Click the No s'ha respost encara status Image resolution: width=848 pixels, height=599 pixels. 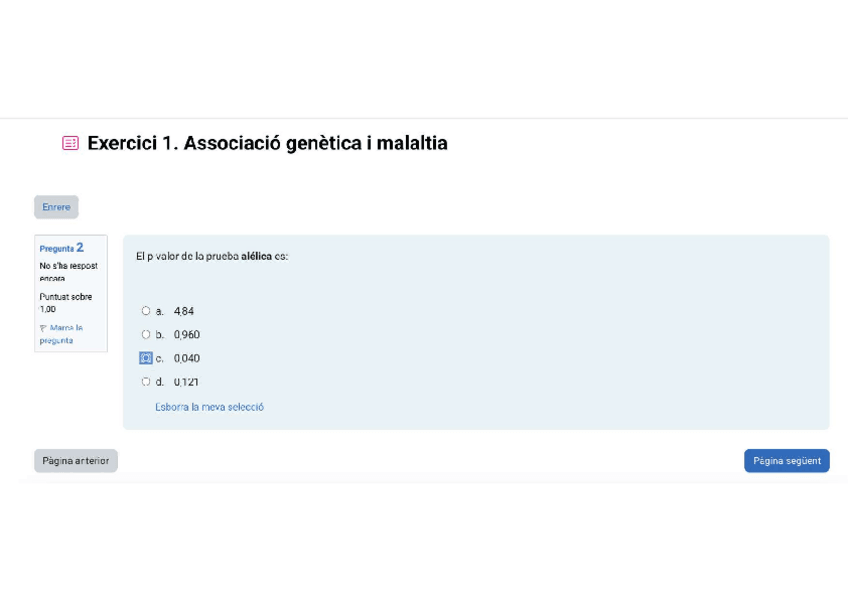pyautogui.click(x=68, y=272)
